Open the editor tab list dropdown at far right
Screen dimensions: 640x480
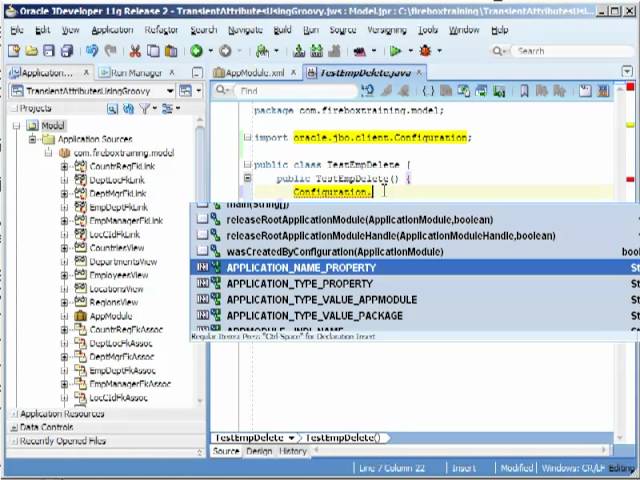(x=627, y=72)
